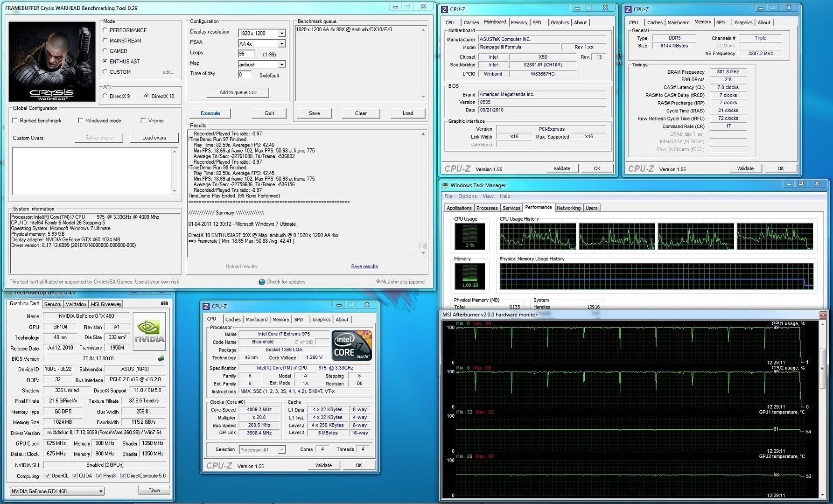The width and height of the screenshot is (833, 504).
Task: Click the Quit button
Action: click(x=269, y=113)
